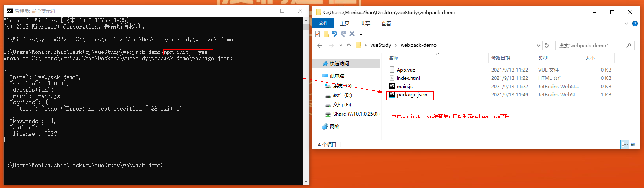This screenshot has height=188, width=644.
Task: Click the index.html type cell HTML 文件
Action: (x=550, y=78)
